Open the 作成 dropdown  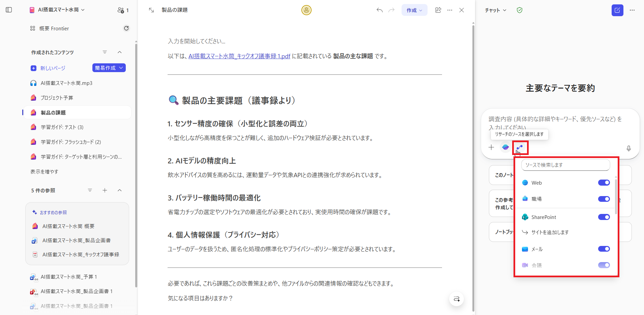click(x=414, y=10)
